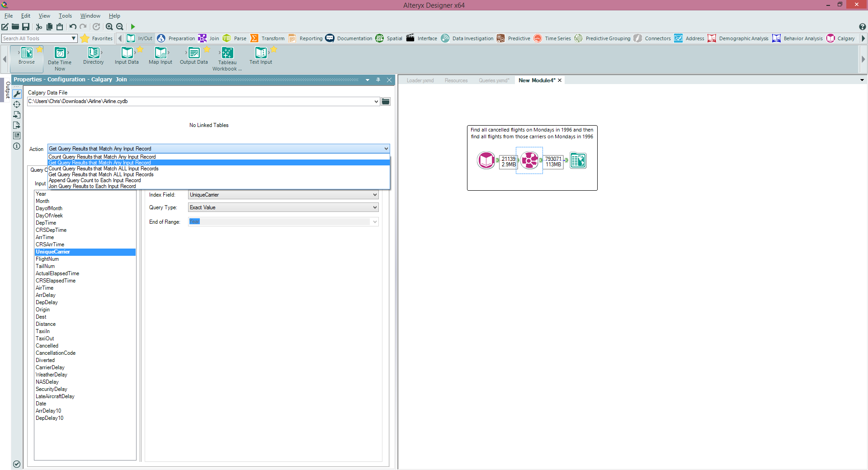The height and width of the screenshot is (470, 868).
Task: Click the Open folder toolbar icon
Action: coord(15,27)
